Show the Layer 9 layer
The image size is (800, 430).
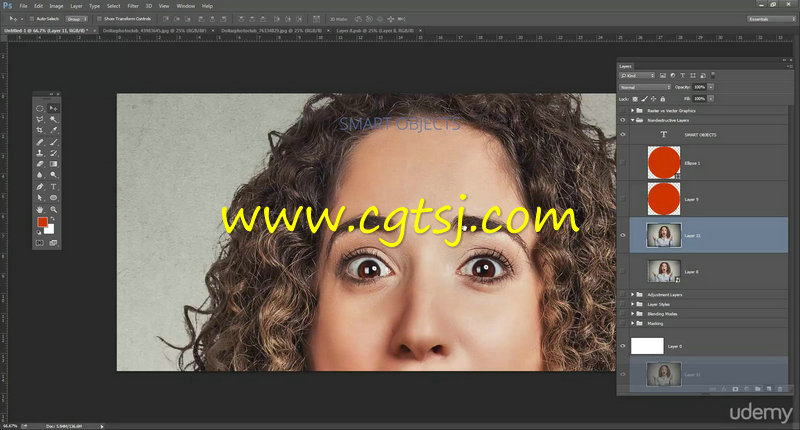[x=623, y=199]
